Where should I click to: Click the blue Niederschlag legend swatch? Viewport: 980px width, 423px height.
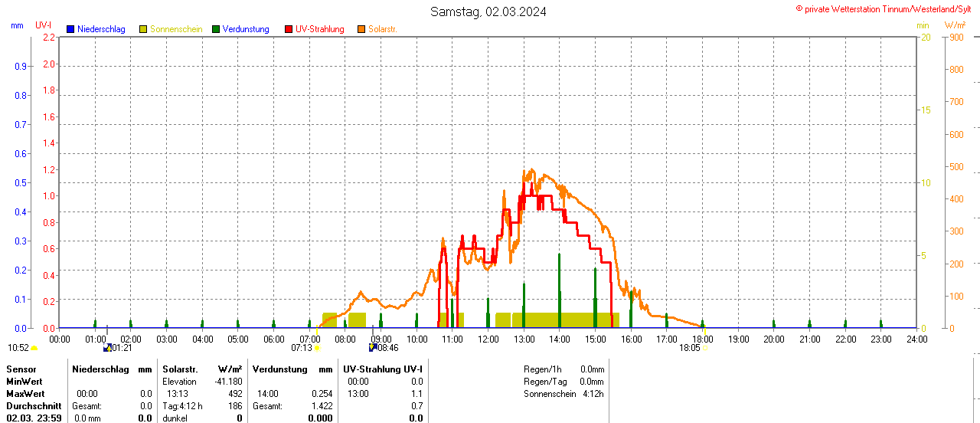[70, 29]
